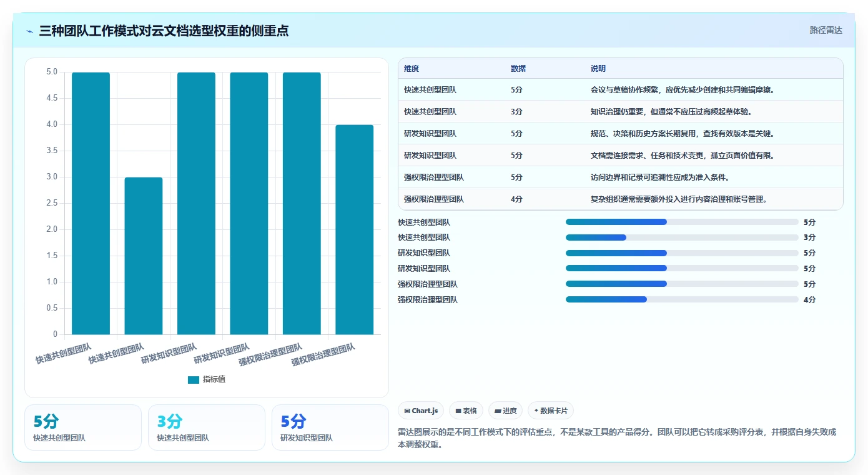Click the 强权限治理型团队 chart bar reaching 5.0
The image size is (868, 475).
(302, 203)
